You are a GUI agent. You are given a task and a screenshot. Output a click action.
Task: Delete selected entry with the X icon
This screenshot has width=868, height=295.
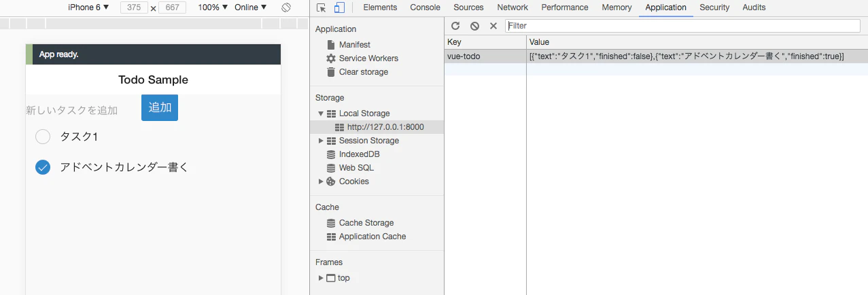493,26
